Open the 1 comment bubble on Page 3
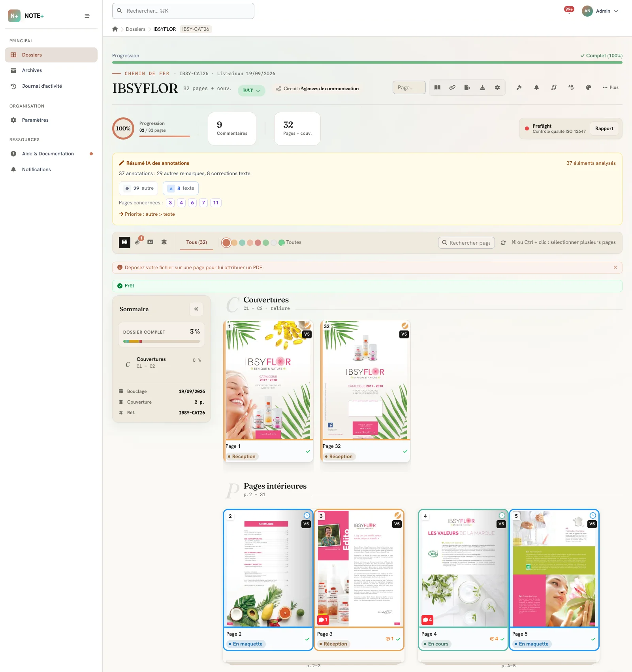Screen dimensions: 632x672 click(323, 619)
